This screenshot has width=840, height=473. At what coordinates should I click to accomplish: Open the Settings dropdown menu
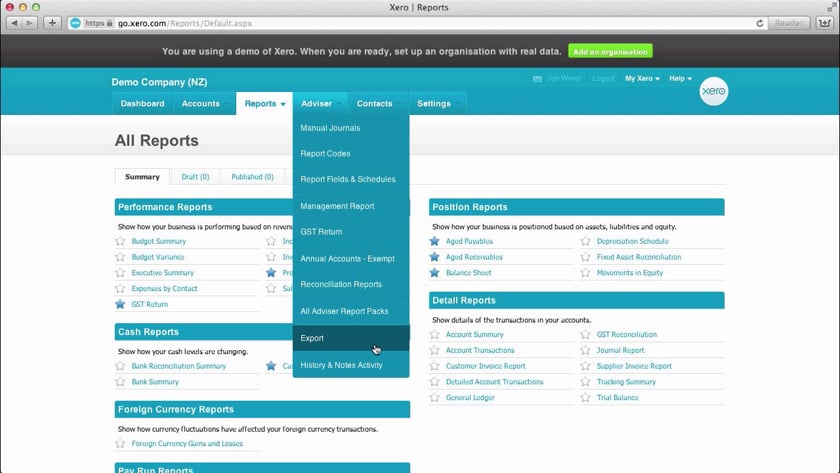coord(437,103)
